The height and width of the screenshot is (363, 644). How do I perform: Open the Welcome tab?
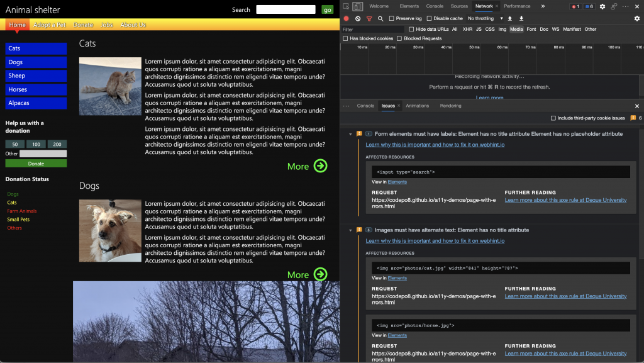click(379, 6)
